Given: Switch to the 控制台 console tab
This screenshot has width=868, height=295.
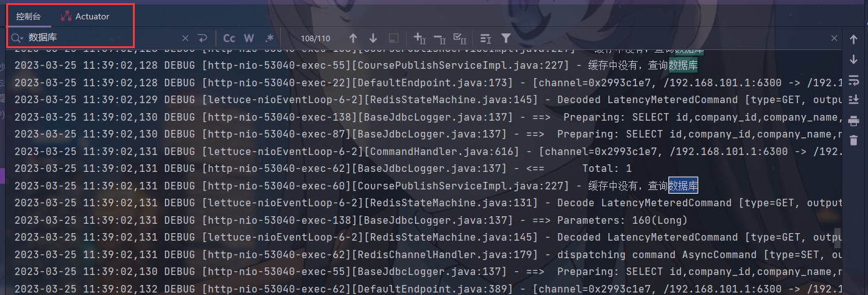Looking at the screenshot, I should click(x=28, y=16).
